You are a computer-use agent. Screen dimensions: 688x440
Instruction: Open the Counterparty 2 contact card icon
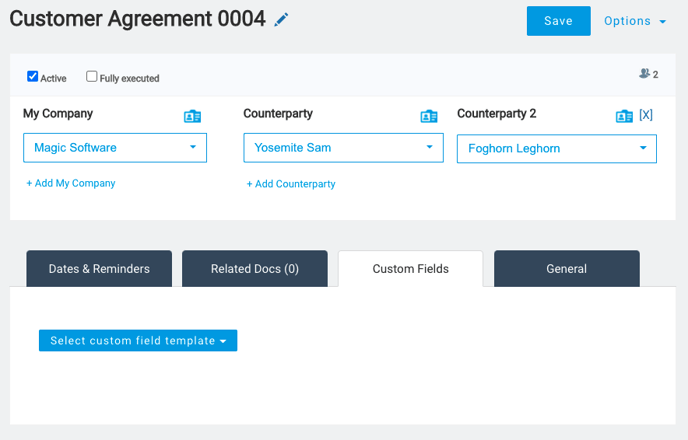click(x=624, y=116)
